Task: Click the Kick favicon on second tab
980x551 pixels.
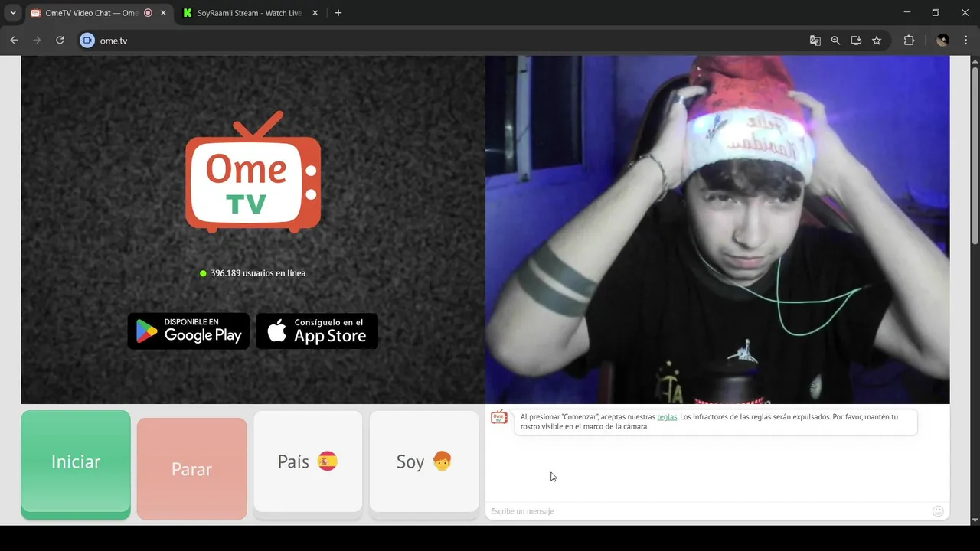Action: click(188, 13)
